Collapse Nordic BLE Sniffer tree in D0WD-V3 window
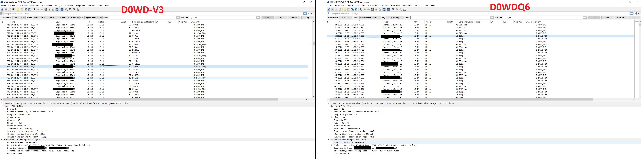The image size is (644, 159). pyautogui.click(x=2, y=106)
